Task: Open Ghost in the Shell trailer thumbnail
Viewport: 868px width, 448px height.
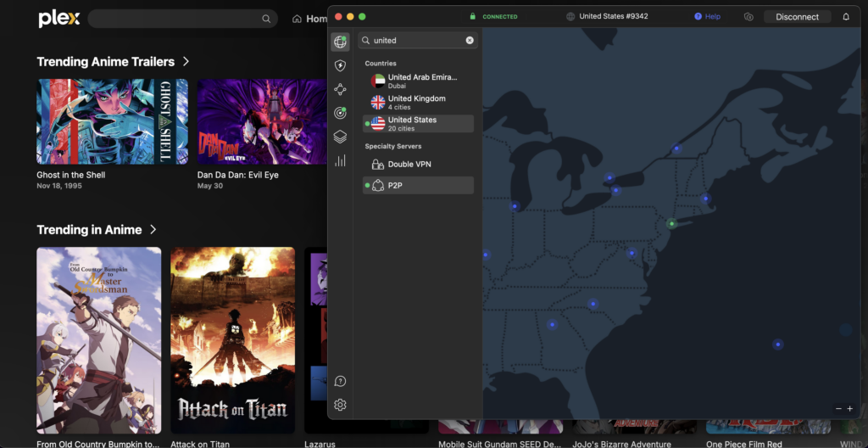Action: (x=113, y=121)
